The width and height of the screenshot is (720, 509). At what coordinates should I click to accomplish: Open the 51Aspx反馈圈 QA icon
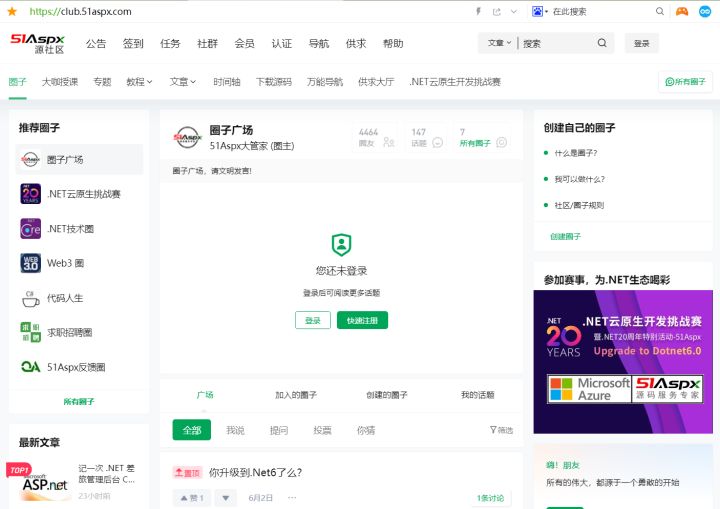point(30,367)
